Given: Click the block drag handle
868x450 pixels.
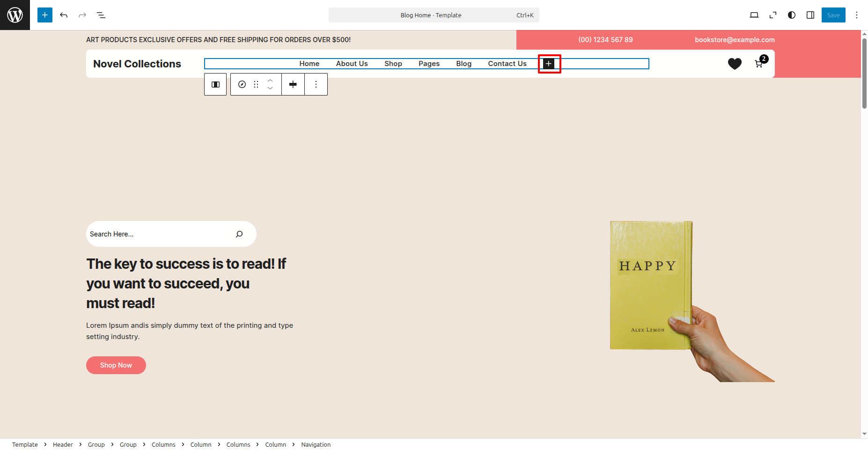Looking at the screenshot, I should (x=256, y=84).
